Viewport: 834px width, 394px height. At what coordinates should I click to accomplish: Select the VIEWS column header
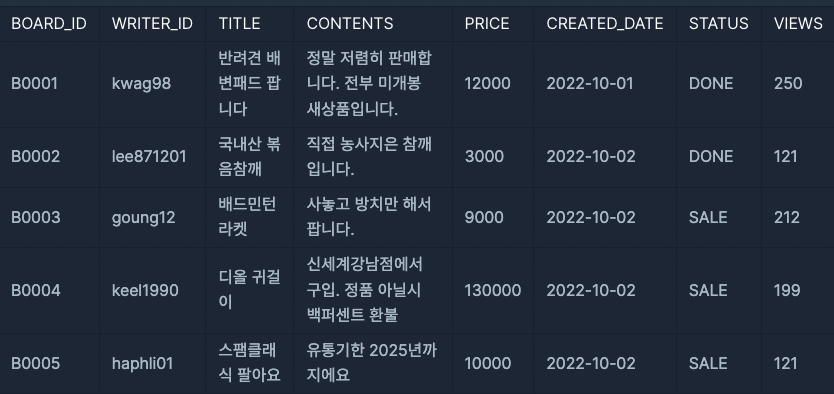click(x=798, y=23)
